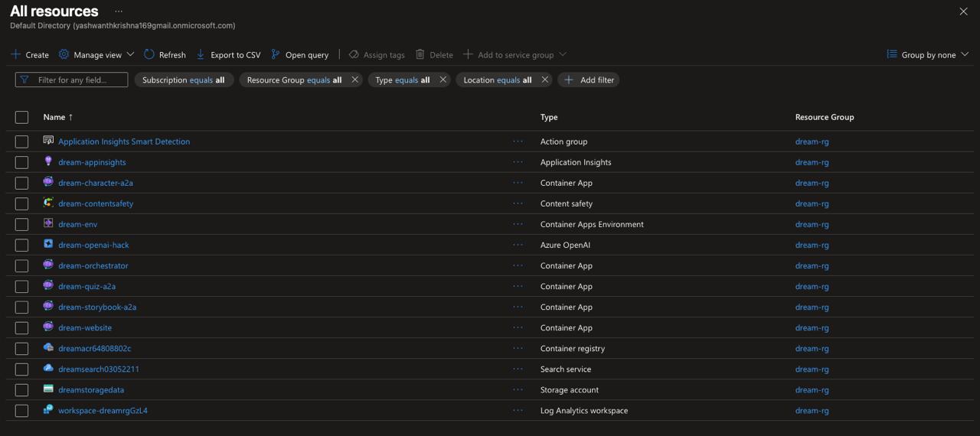Screen dimensions: 980x436
Task: Remove the Resource Group filter
Action: [x=354, y=80]
